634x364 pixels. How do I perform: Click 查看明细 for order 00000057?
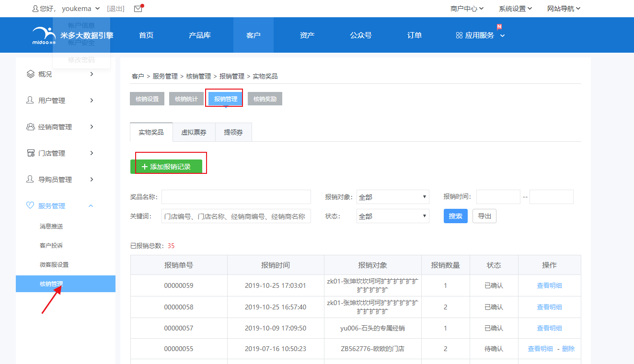coord(550,328)
